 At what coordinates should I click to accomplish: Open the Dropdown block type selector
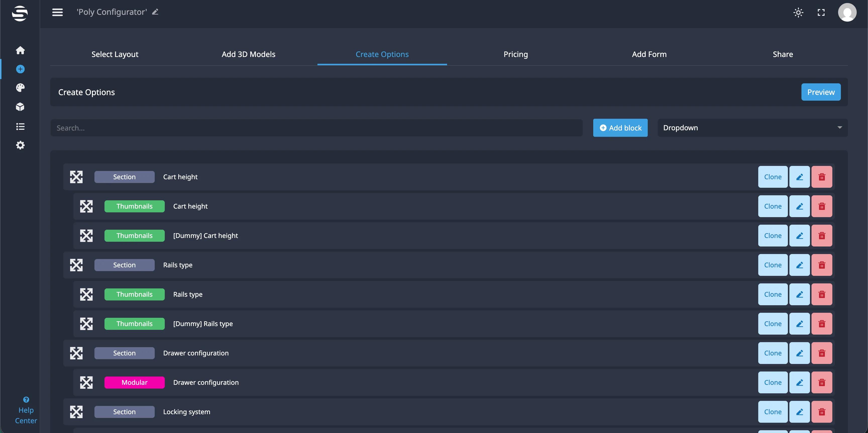(752, 128)
